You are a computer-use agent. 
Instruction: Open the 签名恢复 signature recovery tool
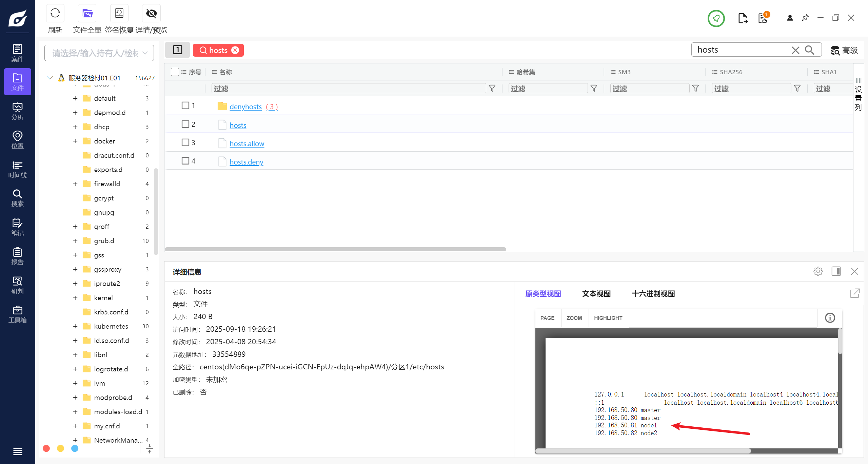[119, 14]
